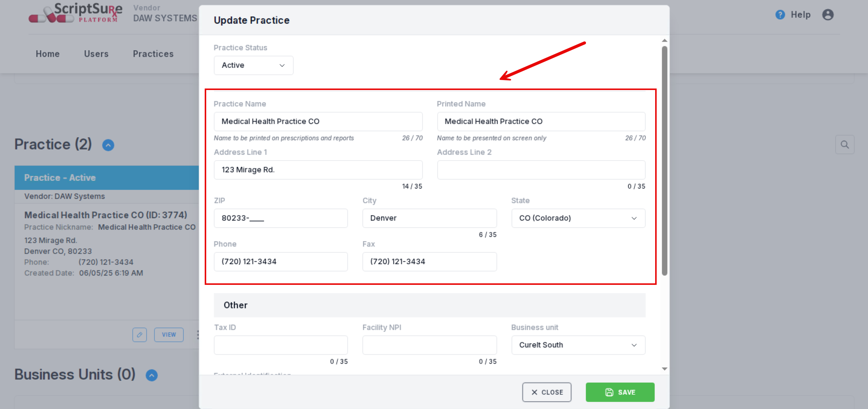This screenshot has height=409, width=868.
Task: Open the three-dot menu on practice card
Action: [197, 334]
